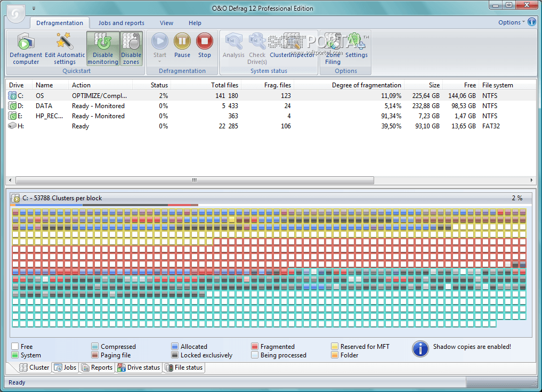Switch to the Drive status tab
The image size is (542, 392).
click(x=139, y=367)
